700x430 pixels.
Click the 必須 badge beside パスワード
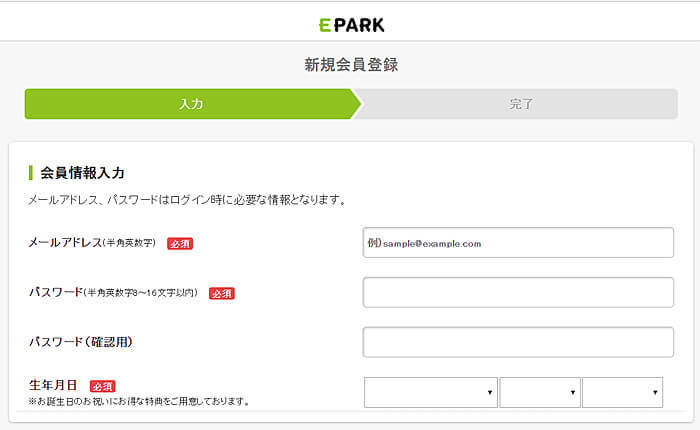(221, 293)
